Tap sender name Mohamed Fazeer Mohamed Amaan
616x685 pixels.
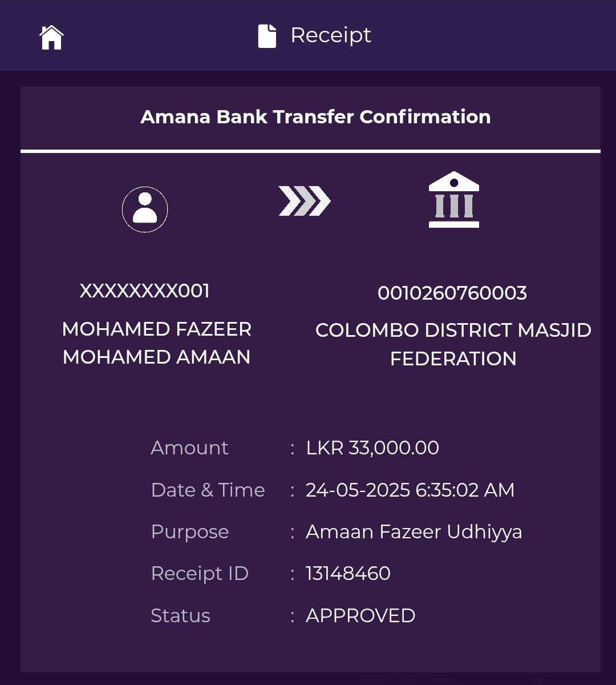point(156,343)
